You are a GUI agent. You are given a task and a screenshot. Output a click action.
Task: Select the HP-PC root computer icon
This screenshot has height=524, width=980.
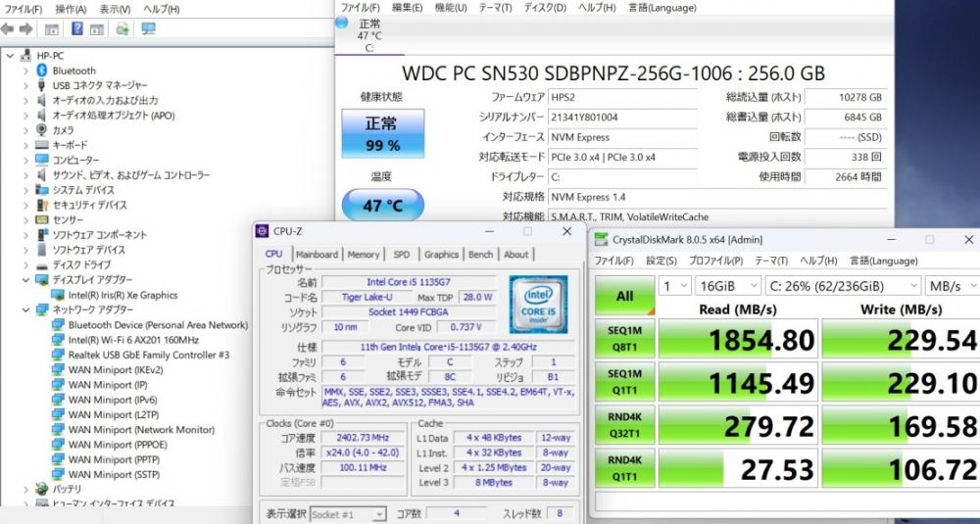25,56
